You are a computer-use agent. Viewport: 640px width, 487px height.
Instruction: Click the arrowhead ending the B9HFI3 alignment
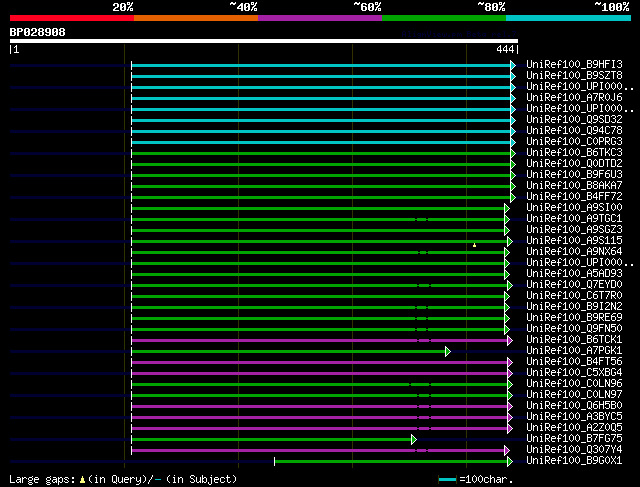click(x=513, y=65)
